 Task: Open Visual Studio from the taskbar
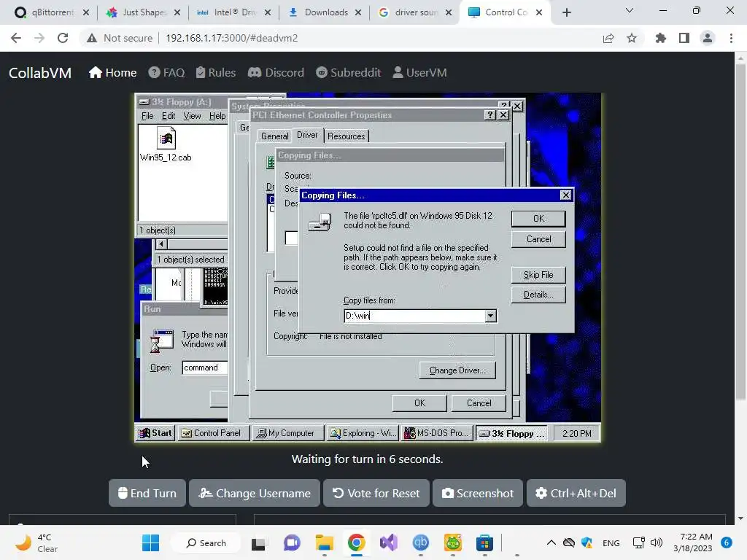[x=389, y=542]
